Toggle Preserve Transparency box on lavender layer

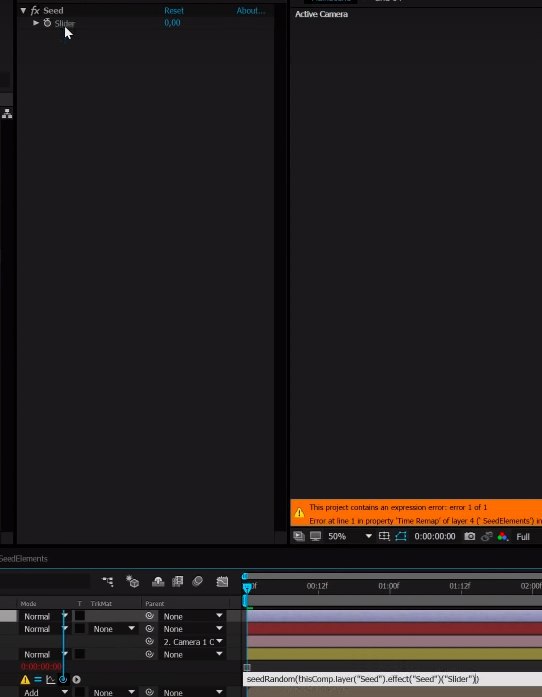tap(80, 616)
